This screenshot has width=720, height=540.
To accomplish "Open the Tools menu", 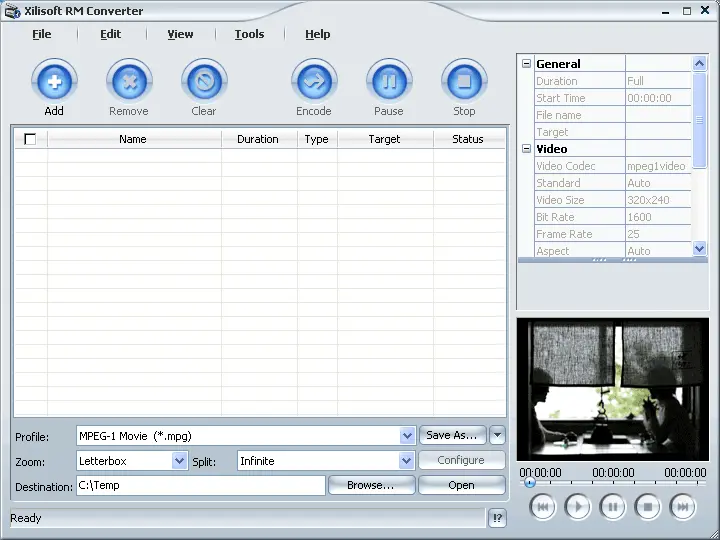I will 249,34.
